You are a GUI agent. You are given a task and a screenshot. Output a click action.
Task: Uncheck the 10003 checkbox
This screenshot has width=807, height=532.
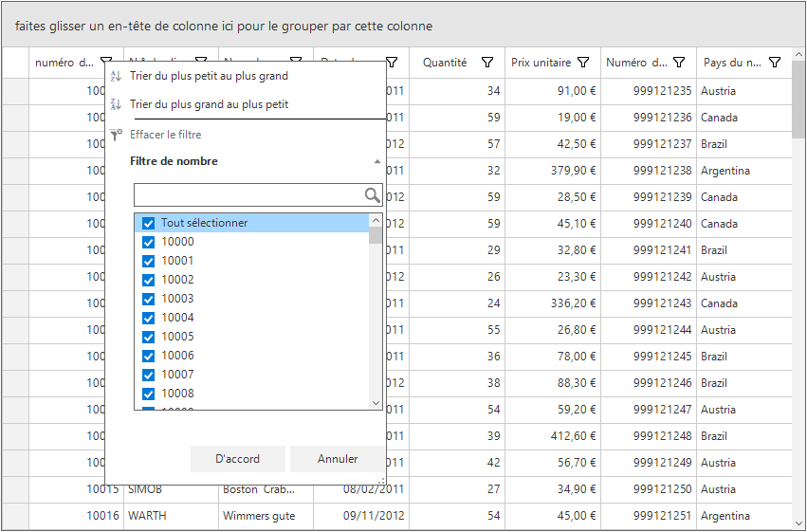[x=148, y=300]
